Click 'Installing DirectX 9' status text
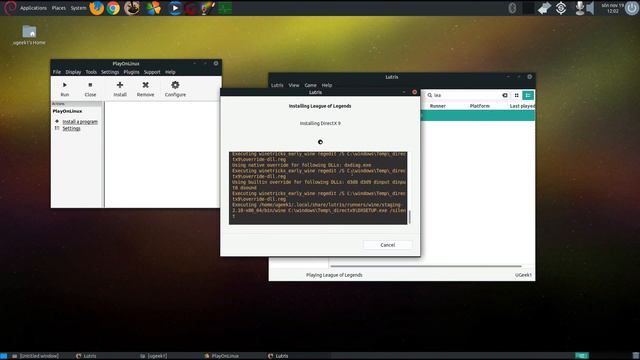 tap(320, 123)
